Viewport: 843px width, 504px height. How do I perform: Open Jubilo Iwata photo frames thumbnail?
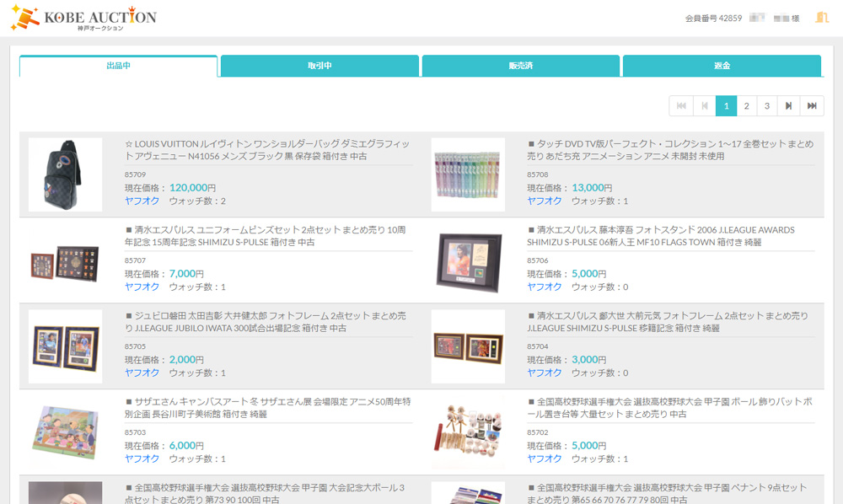(x=65, y=346)
